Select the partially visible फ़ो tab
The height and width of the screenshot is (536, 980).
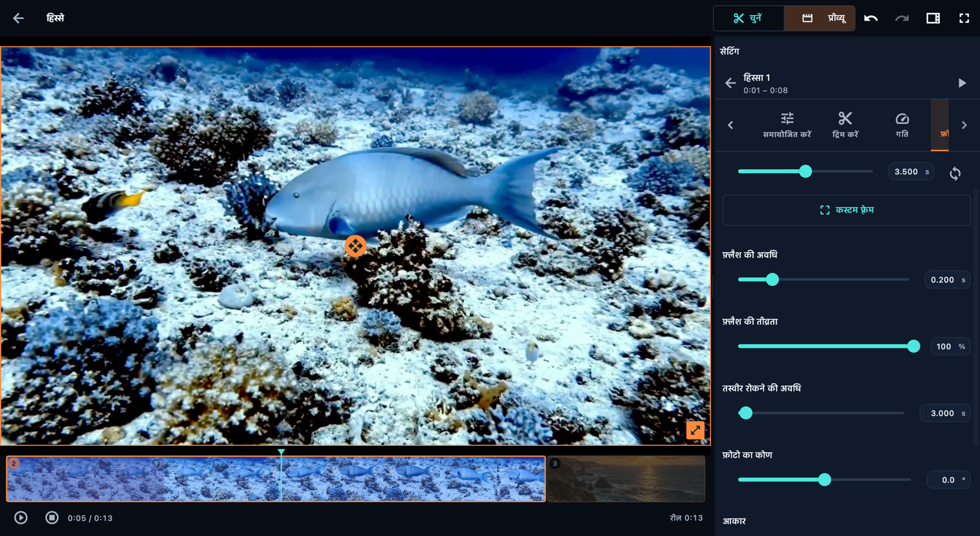pos(940,125)
